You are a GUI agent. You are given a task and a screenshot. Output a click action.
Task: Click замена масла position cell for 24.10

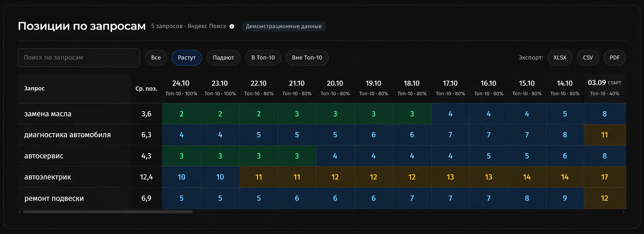(181, 114)
